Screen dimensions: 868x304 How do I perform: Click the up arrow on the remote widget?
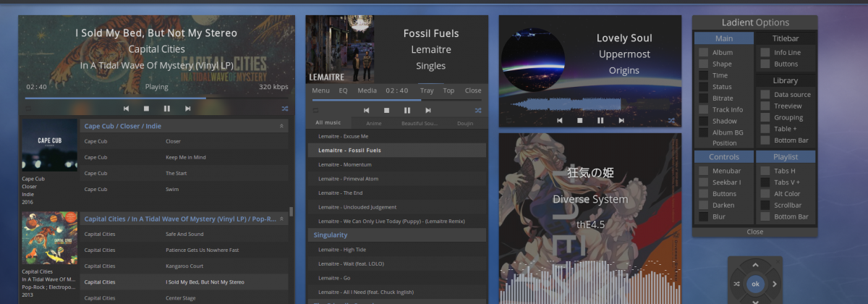pos(755,265)
